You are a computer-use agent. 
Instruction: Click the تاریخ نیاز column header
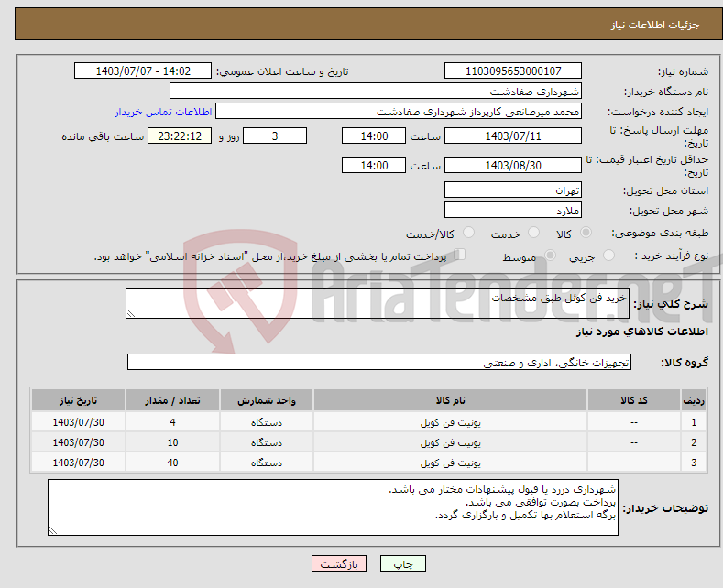79,400
